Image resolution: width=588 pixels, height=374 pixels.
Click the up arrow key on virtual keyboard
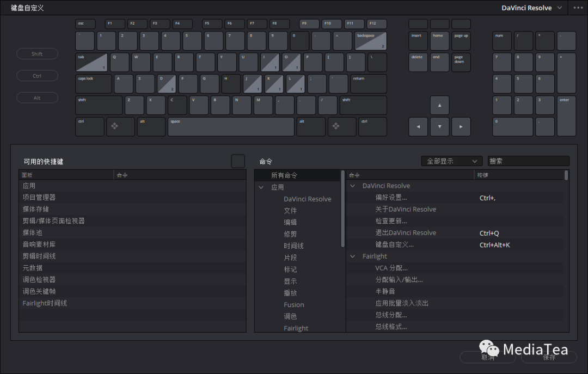point(439,106)
